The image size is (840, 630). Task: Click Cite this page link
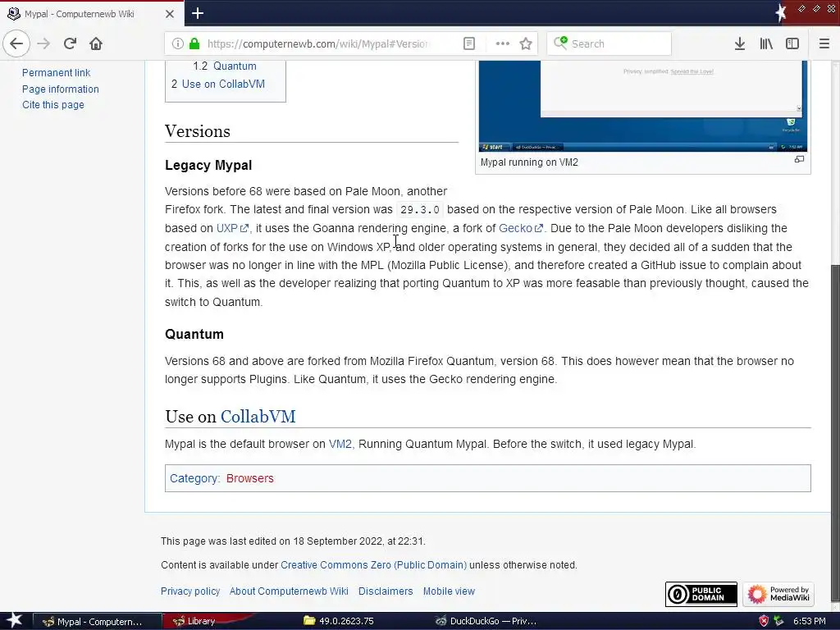(x=53, y=104)
